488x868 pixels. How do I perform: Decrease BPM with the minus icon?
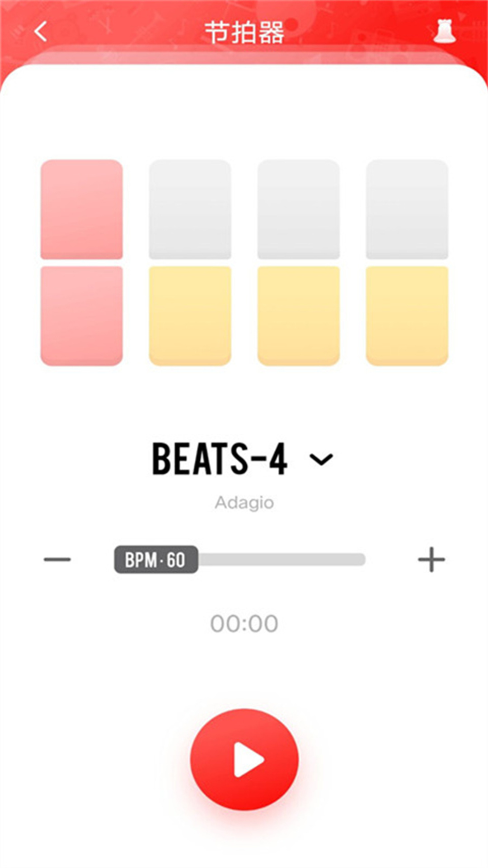click(x=57, y=560)
